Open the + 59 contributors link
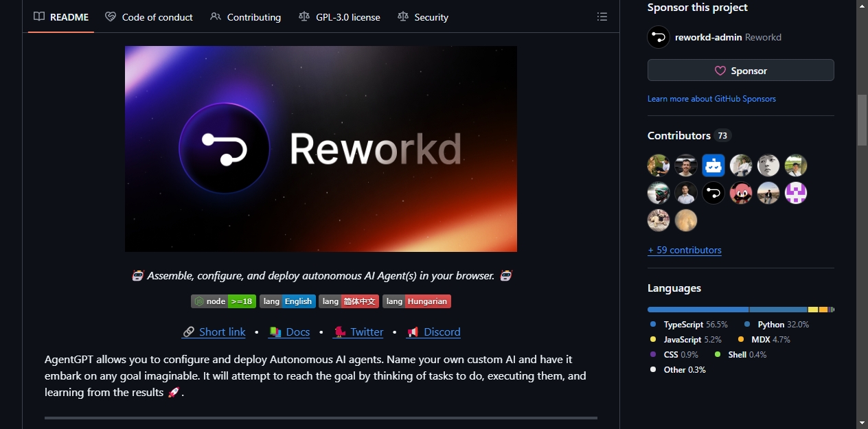868x429 pixels. coord(685,250)
